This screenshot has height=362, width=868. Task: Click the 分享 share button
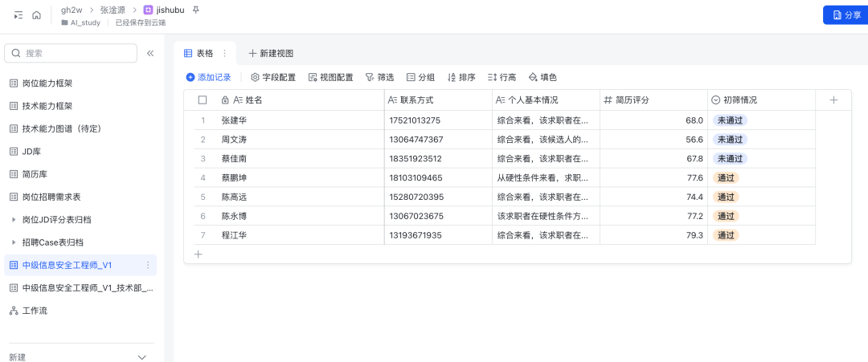[845, 15]
